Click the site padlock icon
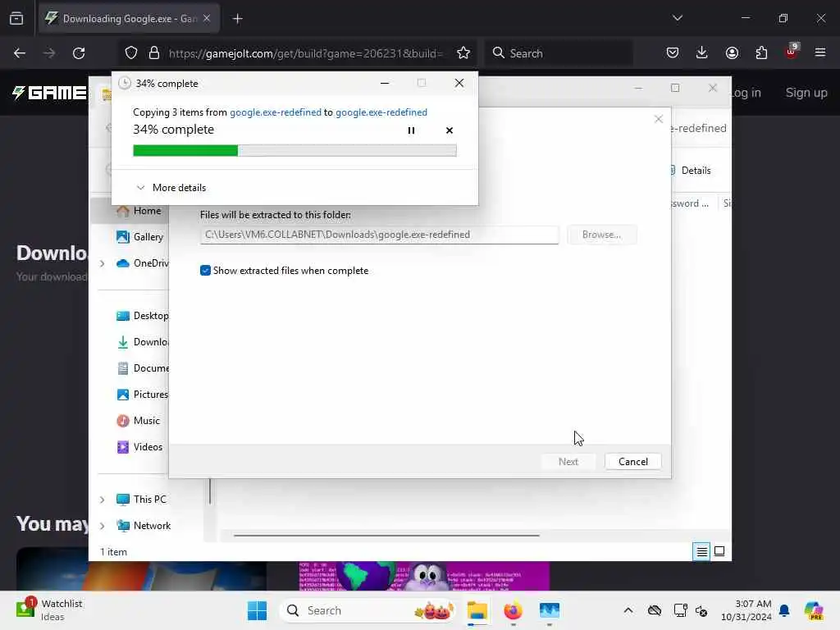Image resolution: width=840 pixels, height=630 pixels. [x=153, y=53]
